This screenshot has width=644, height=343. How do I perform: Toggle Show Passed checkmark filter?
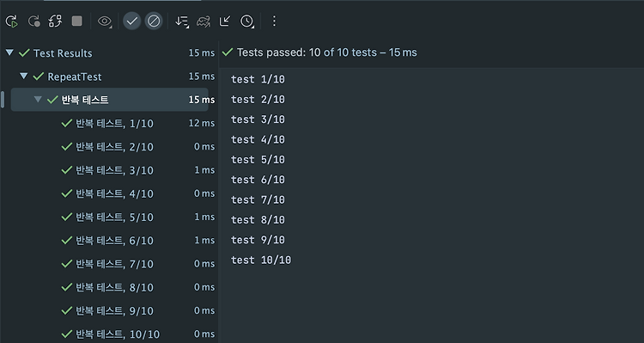[x=132, y=21]
